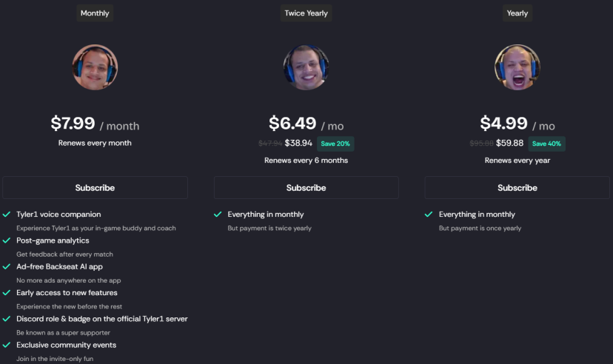Click 'Join in the invite-only fun' text

click(55, 359)
